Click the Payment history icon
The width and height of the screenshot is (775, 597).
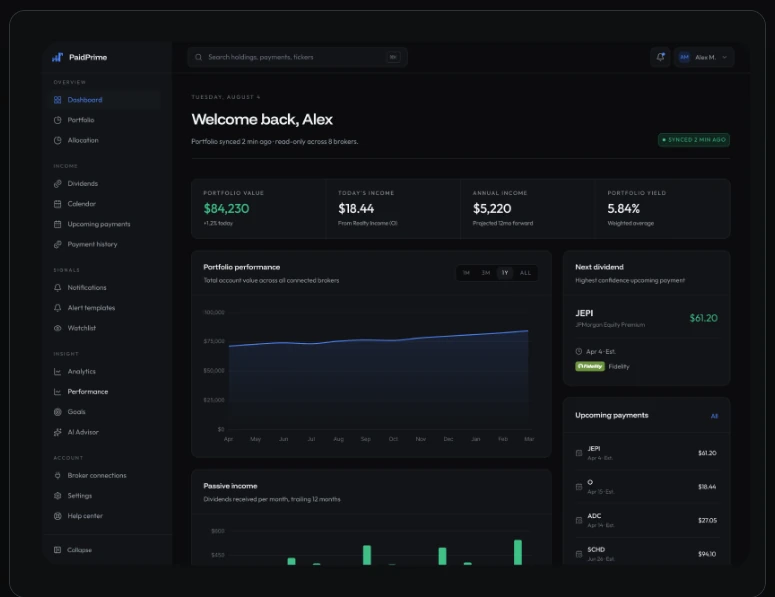pos(57,244)
